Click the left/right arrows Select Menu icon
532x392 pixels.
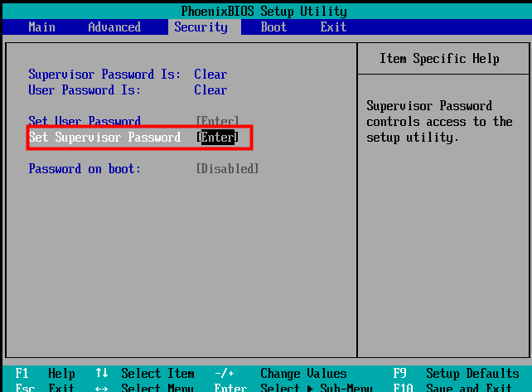[x=101, y=387]
